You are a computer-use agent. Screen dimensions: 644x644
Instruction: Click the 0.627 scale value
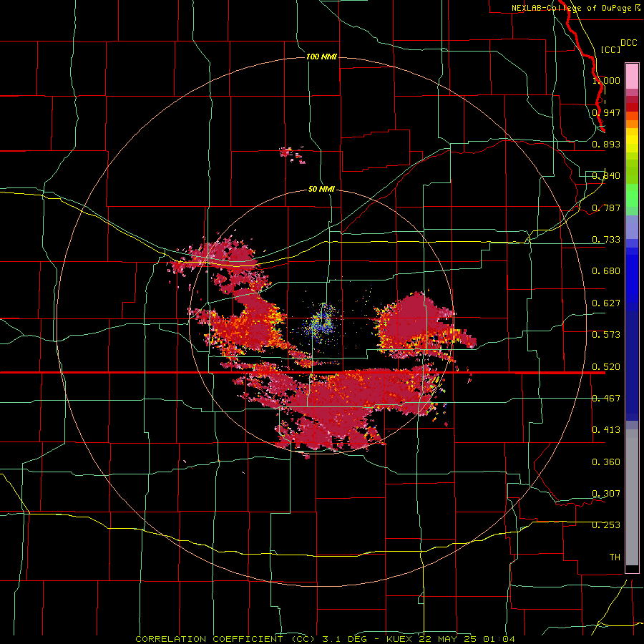pos(606,303)
